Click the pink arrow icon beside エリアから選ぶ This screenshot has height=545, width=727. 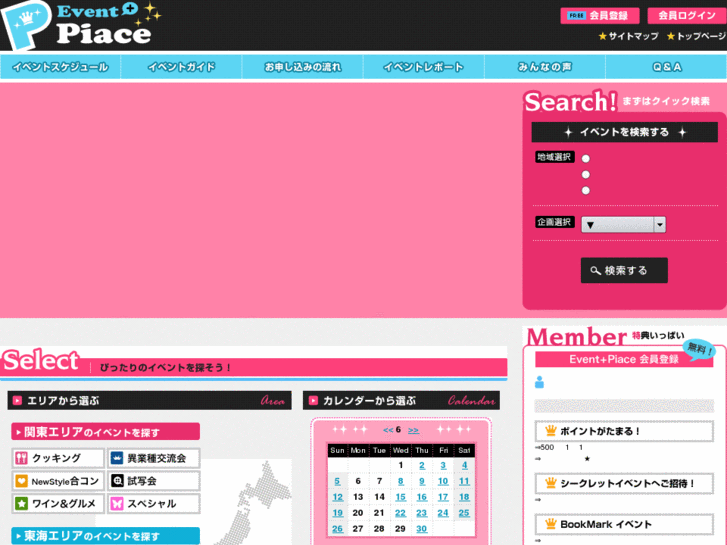pyautogui.click(x=18, y=400)
